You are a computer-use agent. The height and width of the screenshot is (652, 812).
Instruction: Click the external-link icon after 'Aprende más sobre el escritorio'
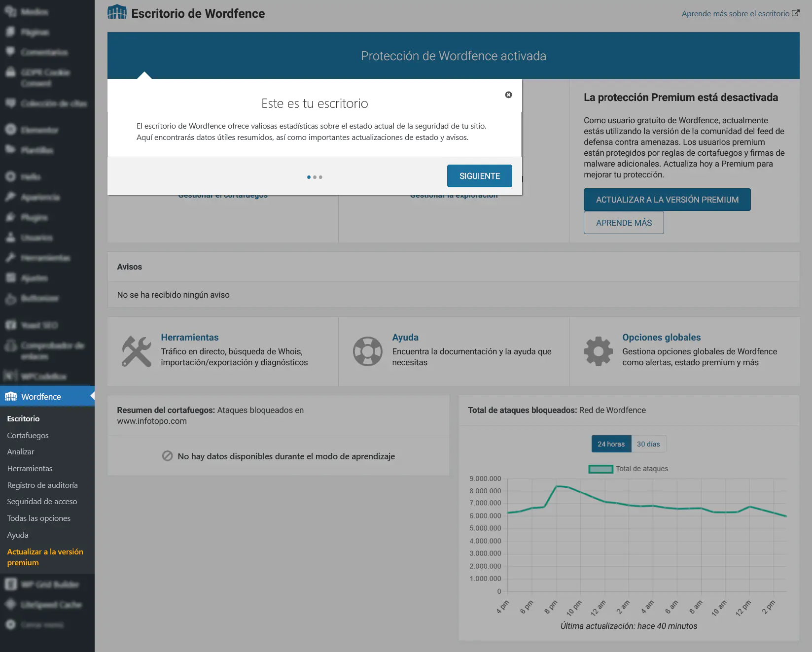pos(795,13)
